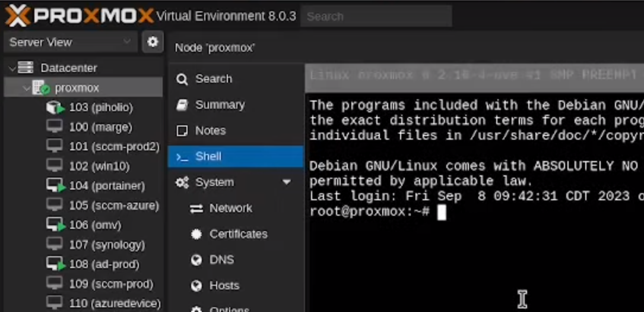Select 102 (win10) in the tree

(x=99, y=166)
